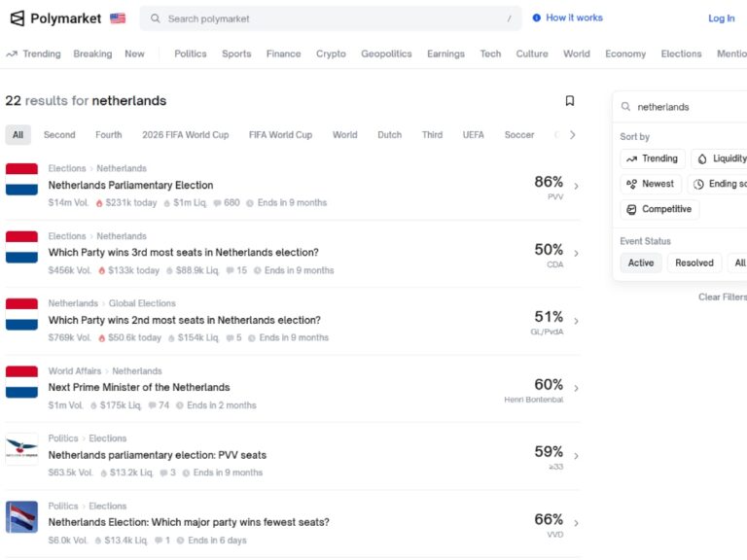The image size is (747, 560).
Task: Click the magnifier icon in filter search
Action: pyautogui.click(x=626, y=107)
